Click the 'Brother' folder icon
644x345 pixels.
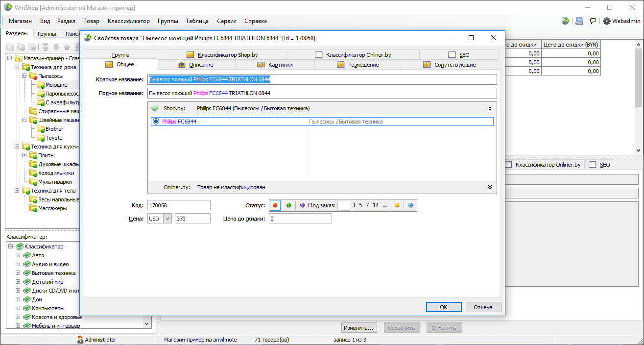[41, 129]
